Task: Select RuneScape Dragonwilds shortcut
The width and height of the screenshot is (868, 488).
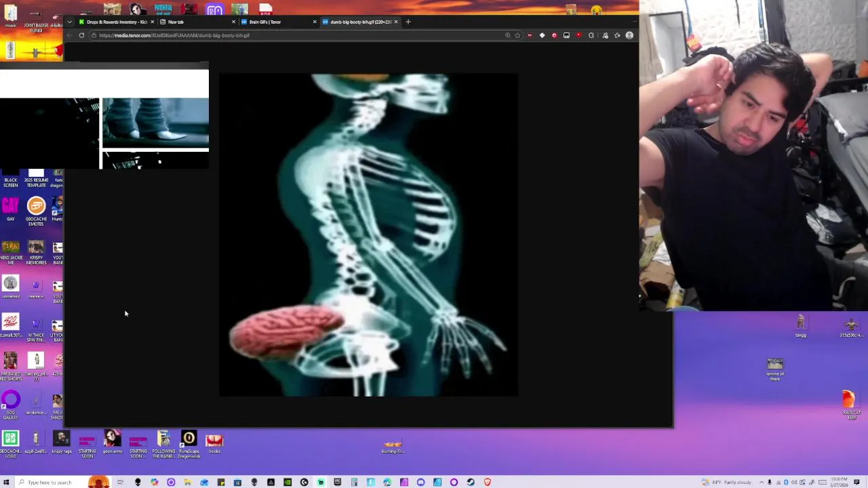Action: [189, 445]
